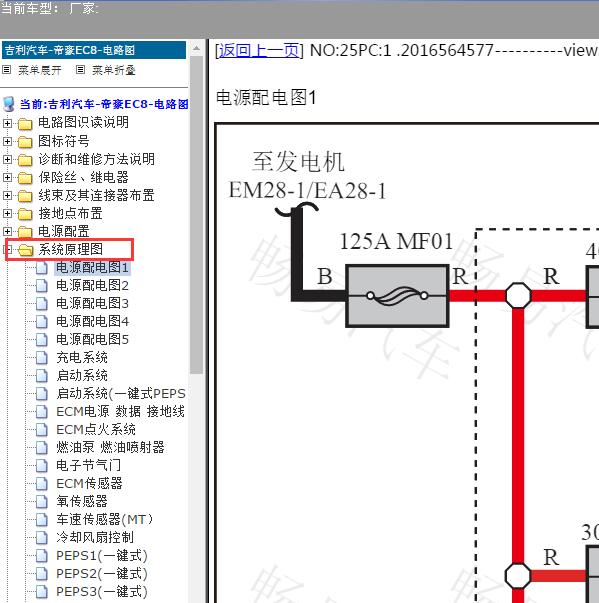Click the 菜单折叠 collapse-all icon

[x=80, y=70]
